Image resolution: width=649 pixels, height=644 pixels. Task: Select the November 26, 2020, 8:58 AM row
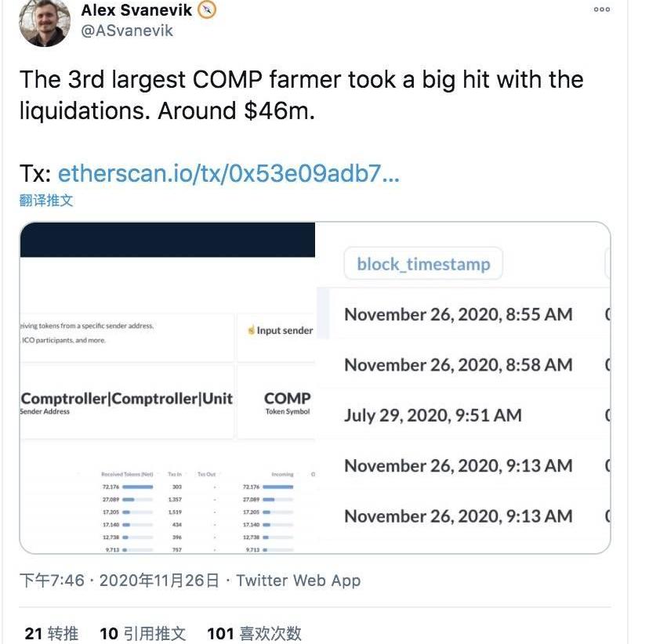click(x=458, y=364)
